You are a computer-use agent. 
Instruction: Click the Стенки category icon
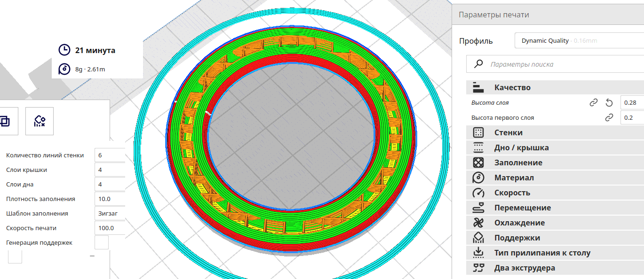coord(478,132)
